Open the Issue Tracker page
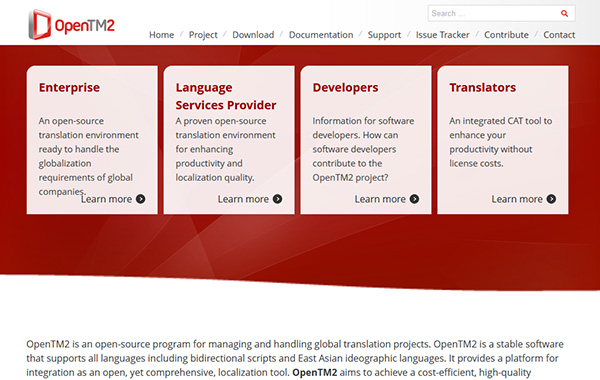The width and height of the screenshot is (600, 380). (443, 35)
